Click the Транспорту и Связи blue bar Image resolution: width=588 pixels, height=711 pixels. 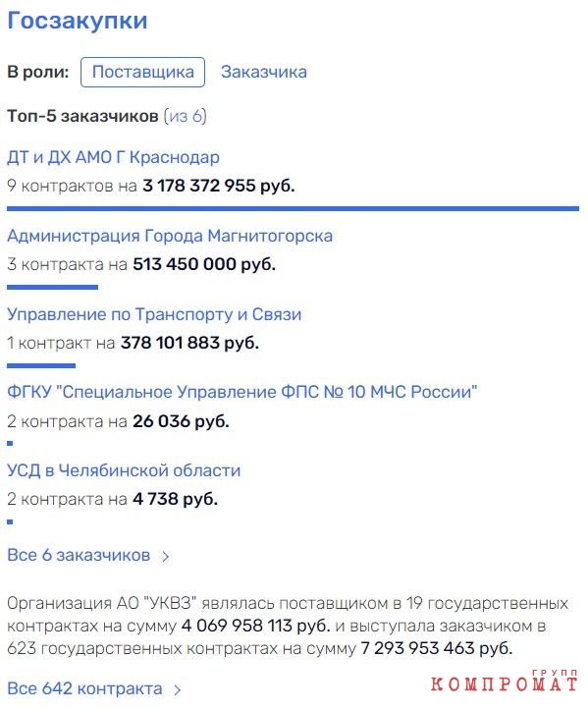pos(41,365)
